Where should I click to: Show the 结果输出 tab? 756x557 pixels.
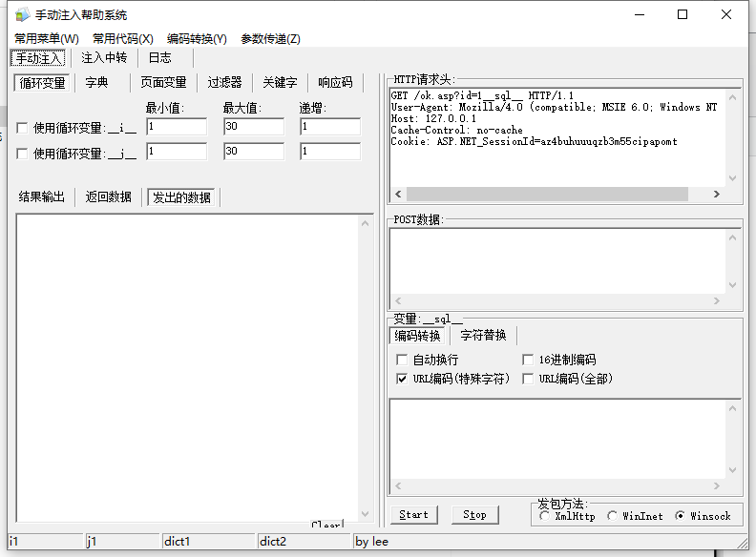tap(42, 196)
